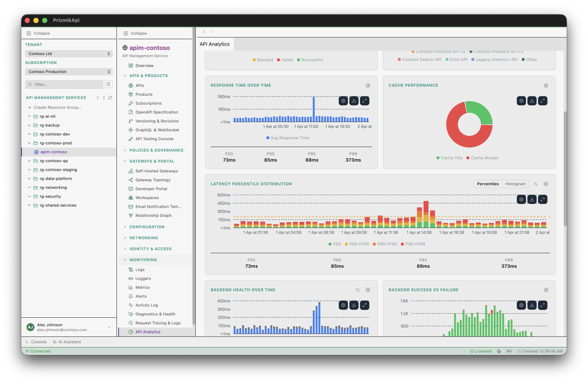
Task: Open filter settings beside the search box
Action: [109, 84]
